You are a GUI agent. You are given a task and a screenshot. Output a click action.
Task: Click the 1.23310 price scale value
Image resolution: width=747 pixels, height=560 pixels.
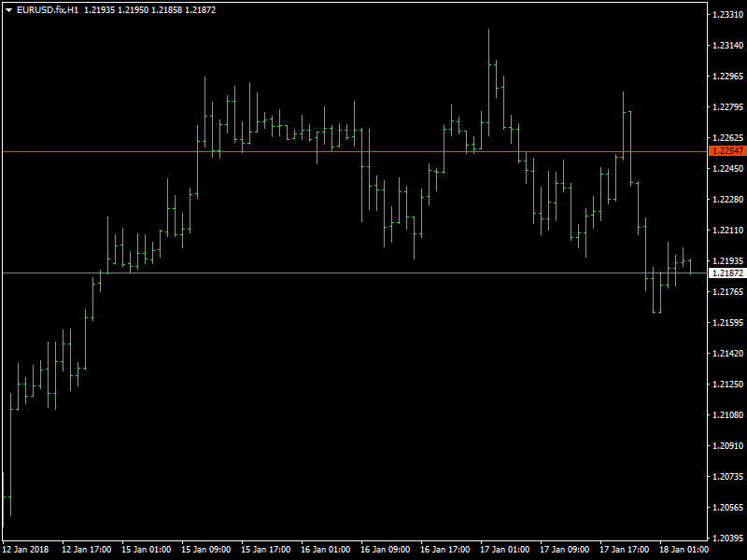[727, 14]
